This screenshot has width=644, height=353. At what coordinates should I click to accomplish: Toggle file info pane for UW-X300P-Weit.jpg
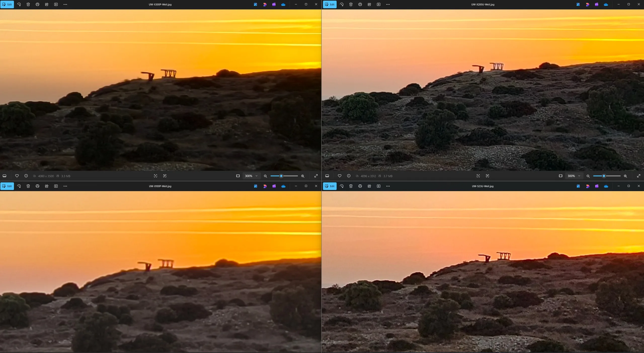click(26, 176)
